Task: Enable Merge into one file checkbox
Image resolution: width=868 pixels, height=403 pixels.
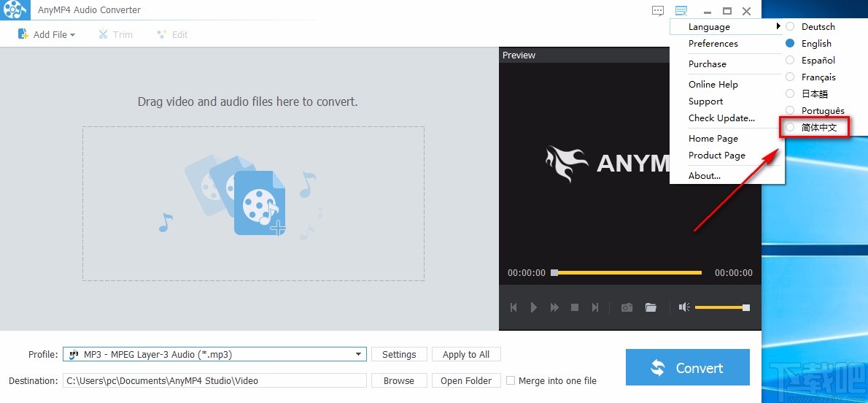Action: 511,381
